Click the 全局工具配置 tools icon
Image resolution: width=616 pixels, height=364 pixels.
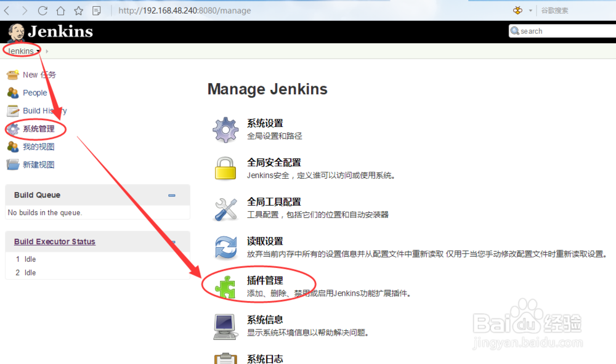226,209
